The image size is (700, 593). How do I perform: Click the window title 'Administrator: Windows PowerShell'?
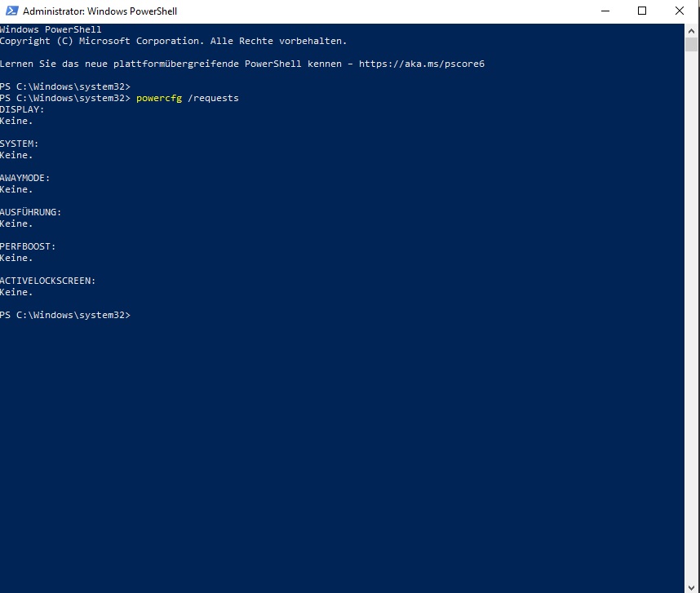[x=100, y=11]
